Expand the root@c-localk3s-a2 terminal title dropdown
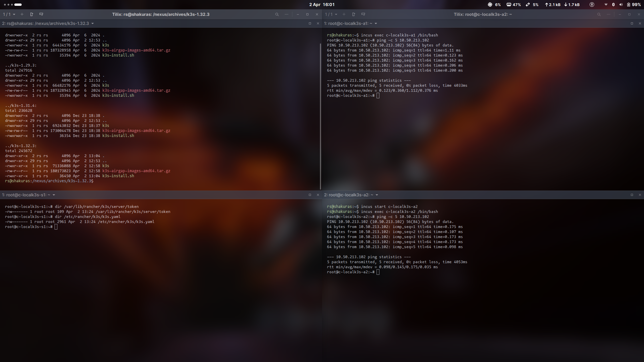Image resolution: width=644 pixels, height=362 pixels. (x=377, y=195)
